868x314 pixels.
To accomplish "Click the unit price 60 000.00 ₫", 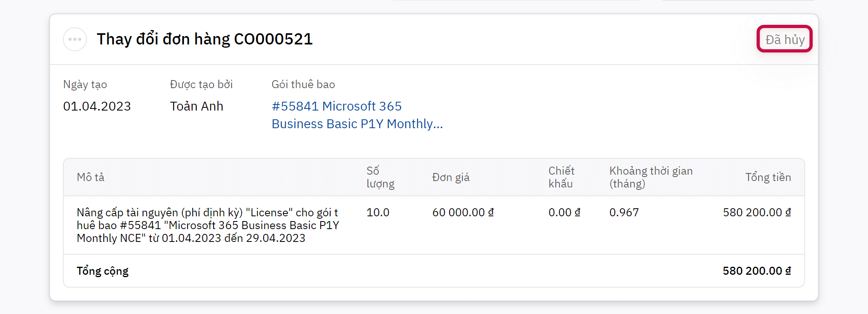I will click(463, 212).
